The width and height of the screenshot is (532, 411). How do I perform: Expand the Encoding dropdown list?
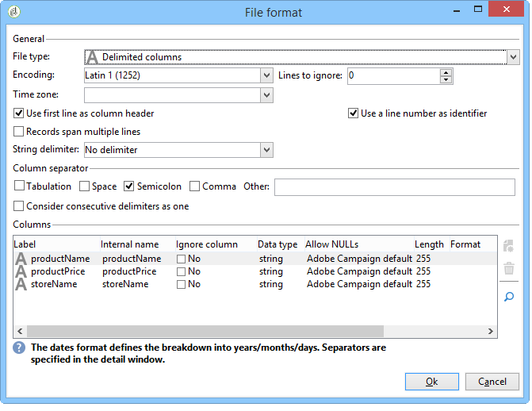coord(266,75)
